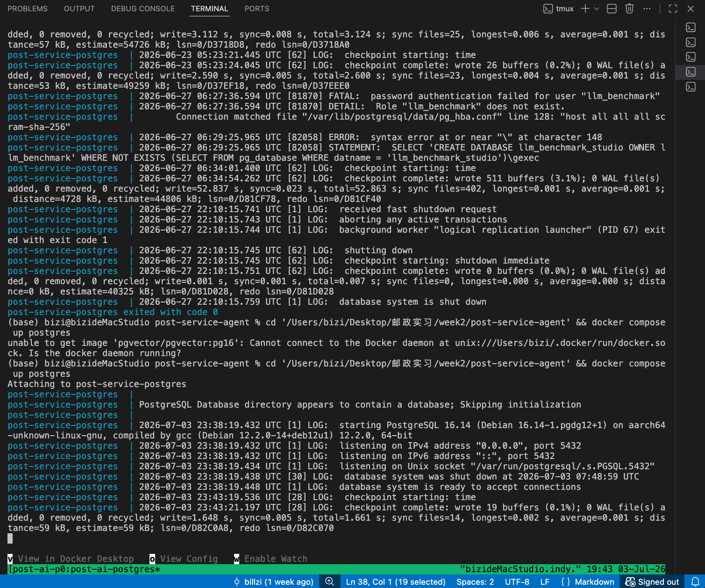Open the terminal panel more actions ellipsis
Viewport: 705px width, 588px height.
pos(647,8)
